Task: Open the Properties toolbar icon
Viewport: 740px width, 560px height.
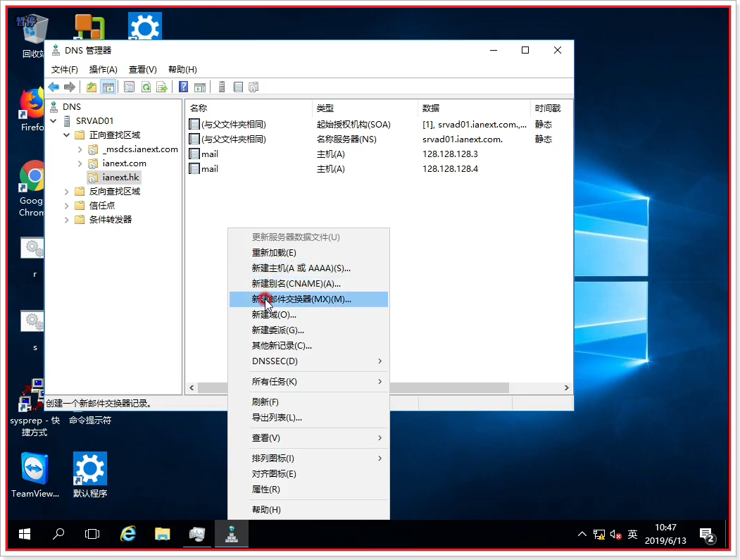Action: pos(130,87)
